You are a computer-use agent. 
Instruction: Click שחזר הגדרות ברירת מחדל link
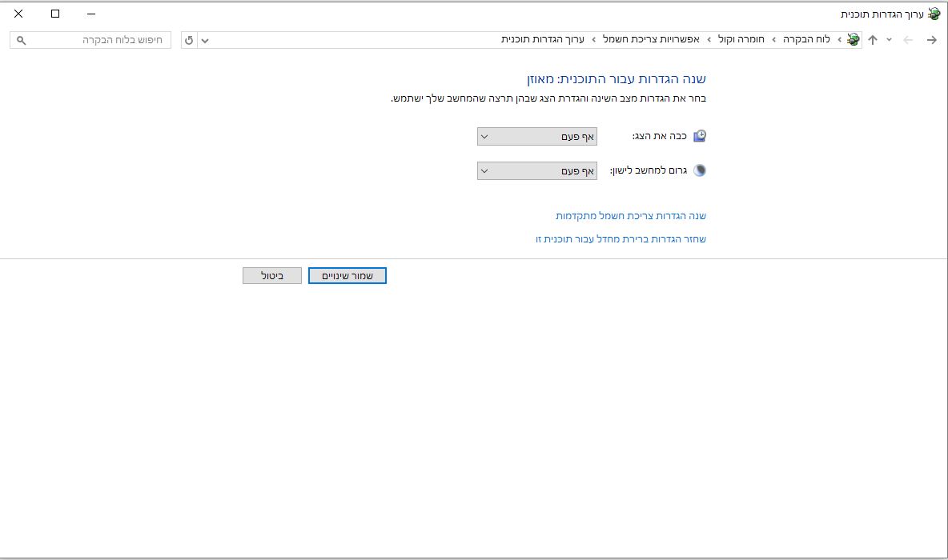click(x=621, y=239)
